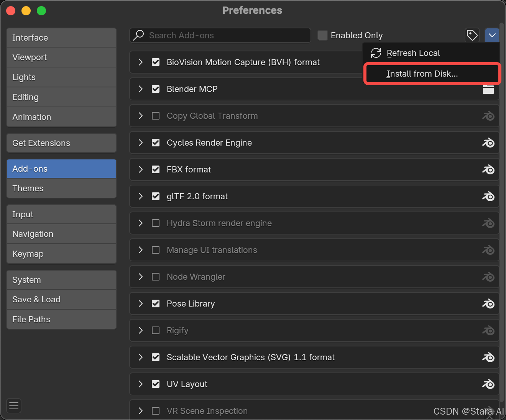This screenshot has width=506, height=420.
Task: Open the Navigation preferences tab
Action: [x=61, y=234]
